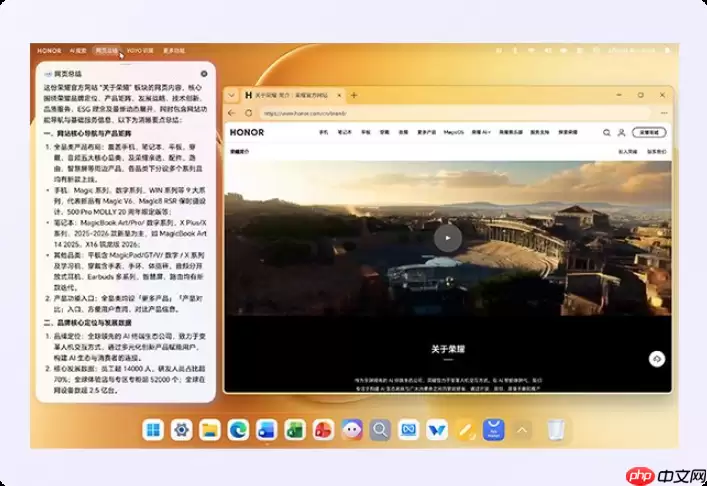Screen dimensions: 707x486
Task: Open the magnifier search app in dock
Action: pyautogui.click(x=381, y=430)
